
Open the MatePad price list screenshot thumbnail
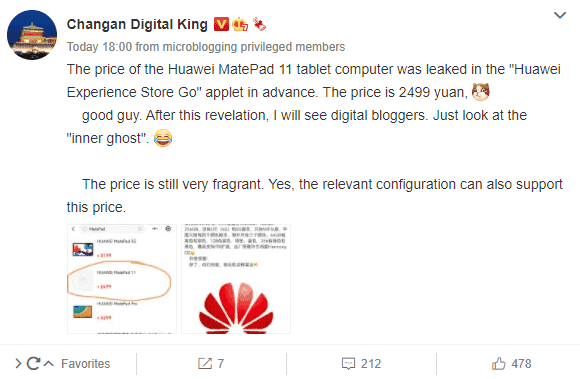[x=122, y=279]
